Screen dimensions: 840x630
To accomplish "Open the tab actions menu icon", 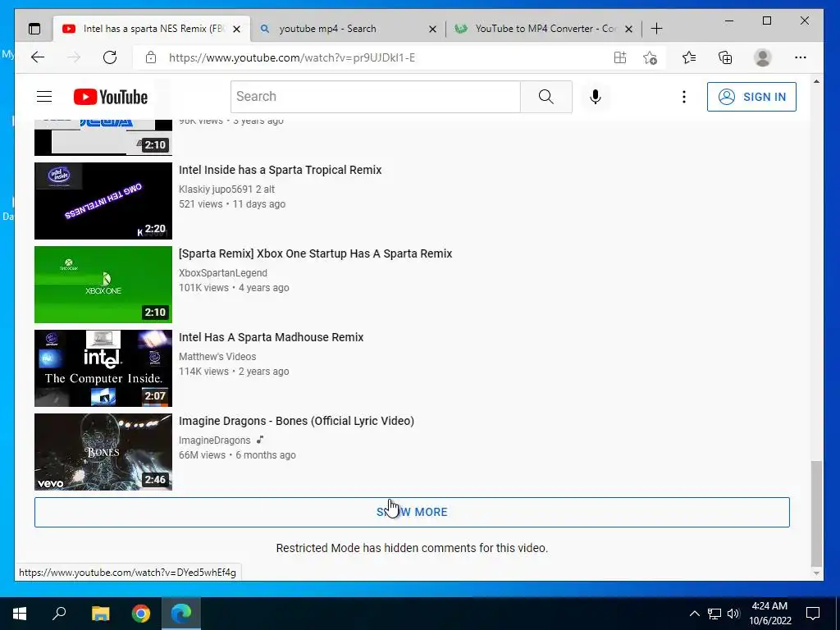I will [34, 29].
